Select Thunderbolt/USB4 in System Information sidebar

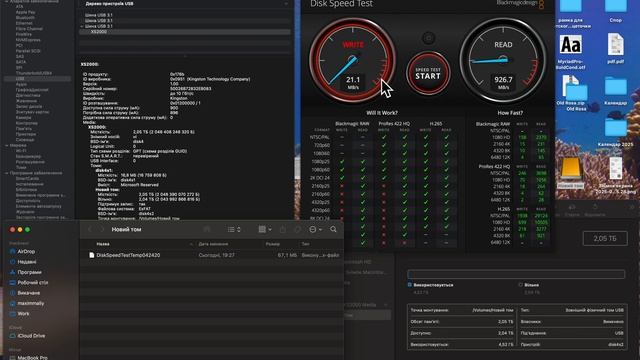pyautogui.click(x=34, y=73)
